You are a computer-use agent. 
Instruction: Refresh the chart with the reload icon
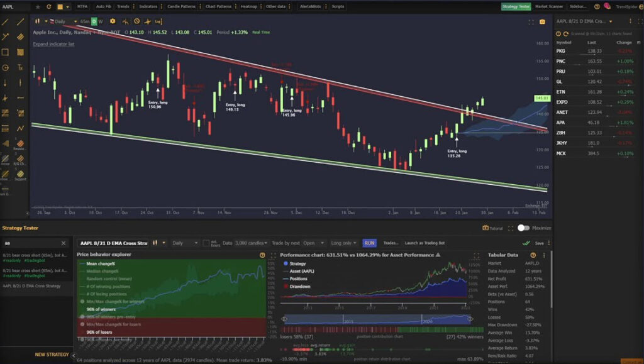[49, 6]
